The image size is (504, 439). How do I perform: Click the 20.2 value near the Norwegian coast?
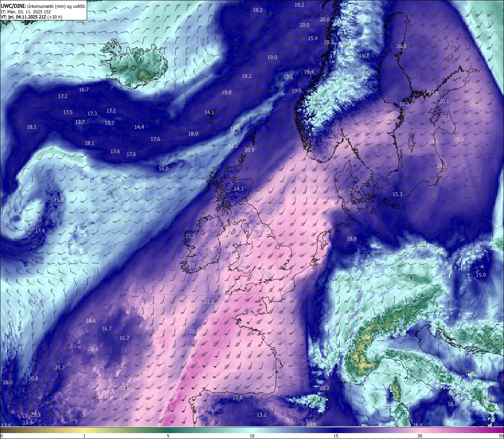329,42
